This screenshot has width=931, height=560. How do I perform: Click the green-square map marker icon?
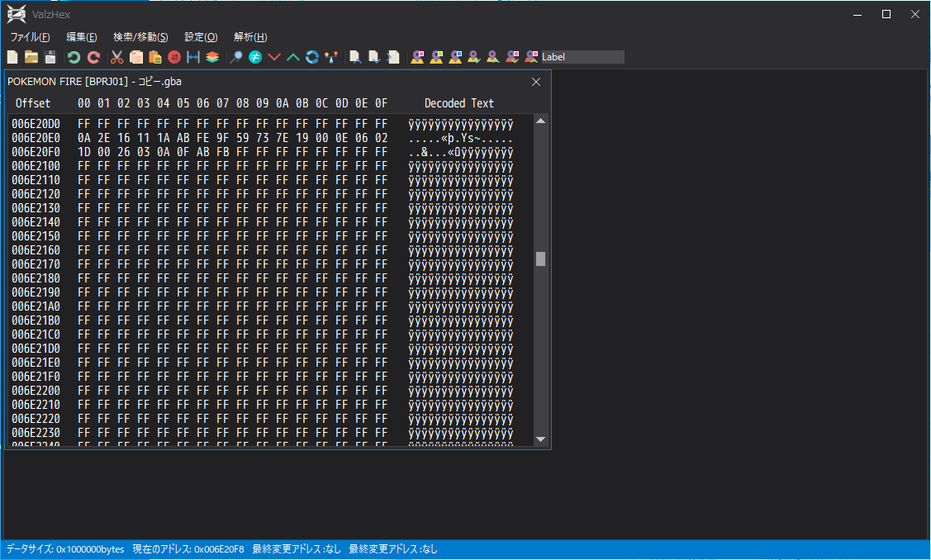pyautogui.click(x=436, y=57)
